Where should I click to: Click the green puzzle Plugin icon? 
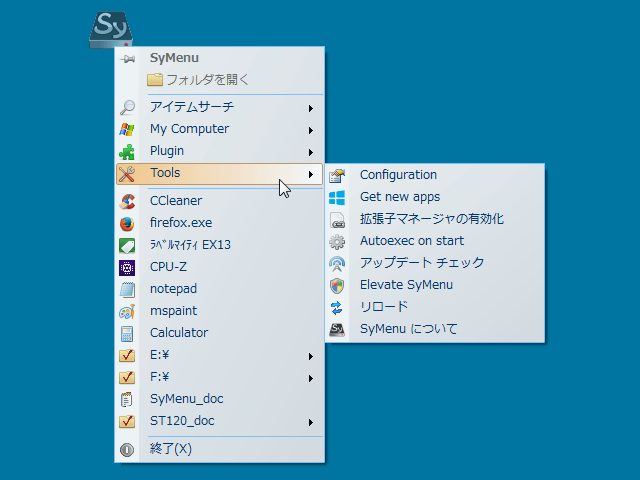pos(127,152)
